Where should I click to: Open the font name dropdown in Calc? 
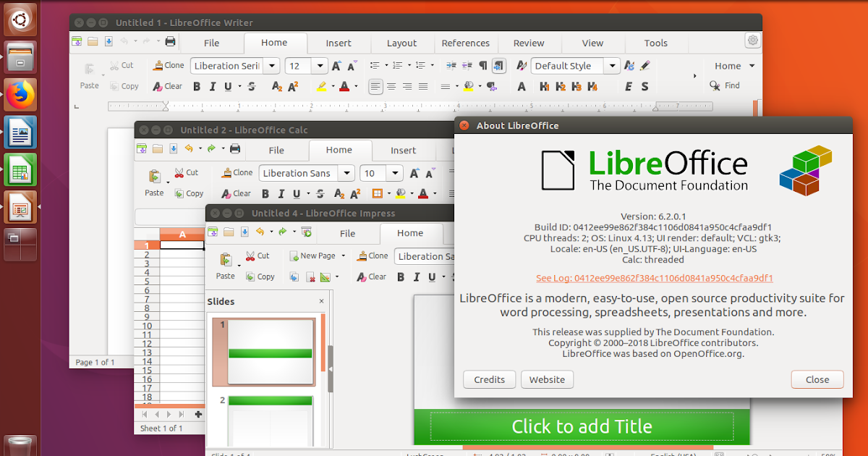point(346,173)
